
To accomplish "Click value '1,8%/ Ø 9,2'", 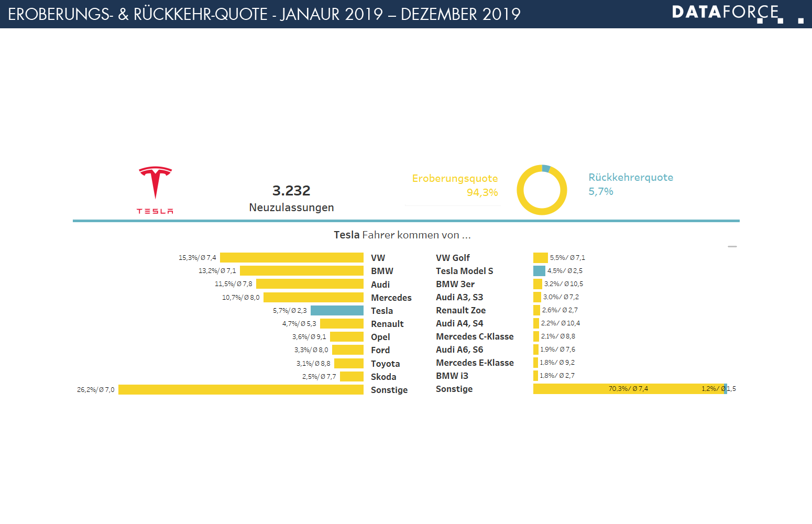I will click(x=557, y=363).
